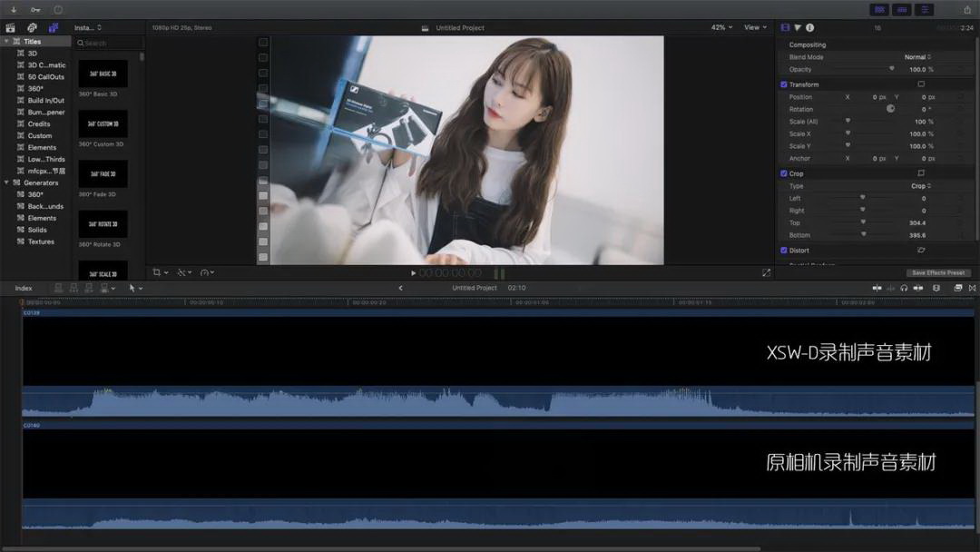Open Transitions browser icon in timeline
The width and height of the screenshot is (980, 552).
tap(972, 288)
